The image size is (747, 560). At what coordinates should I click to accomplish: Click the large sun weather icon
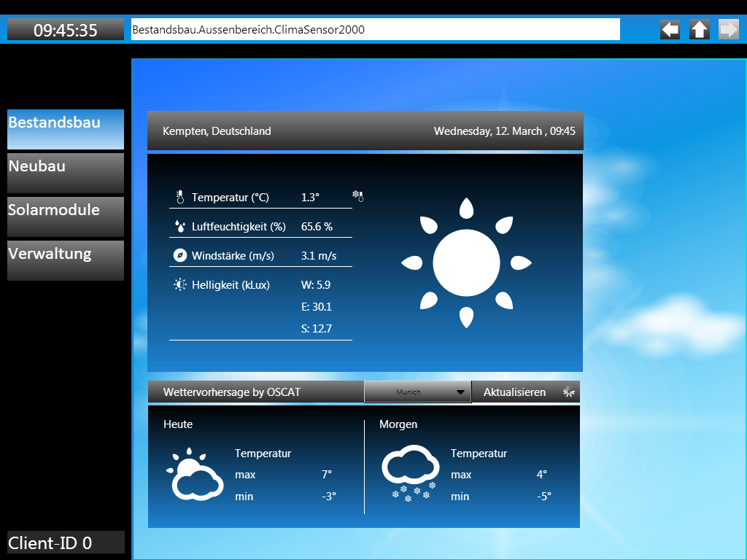pyautogui.click(x=466, y=262)
